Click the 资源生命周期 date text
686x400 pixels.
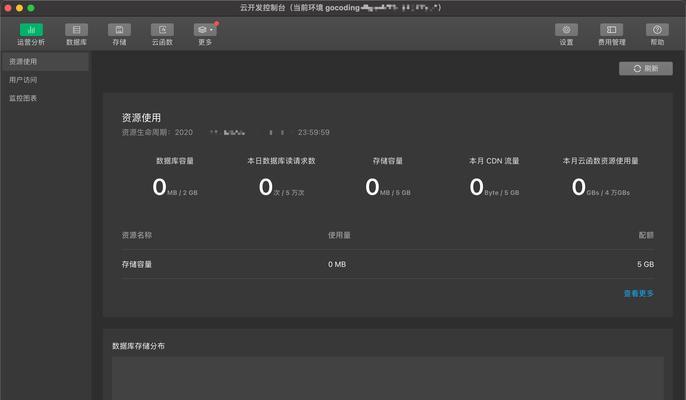click(225, 132)
